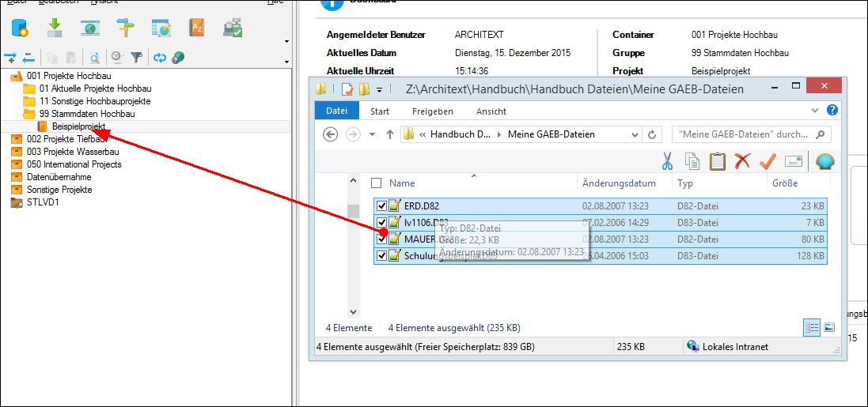
Task: Open the Ansicht ribbon tab in Explorer
Action: click(x=491, y=111)
